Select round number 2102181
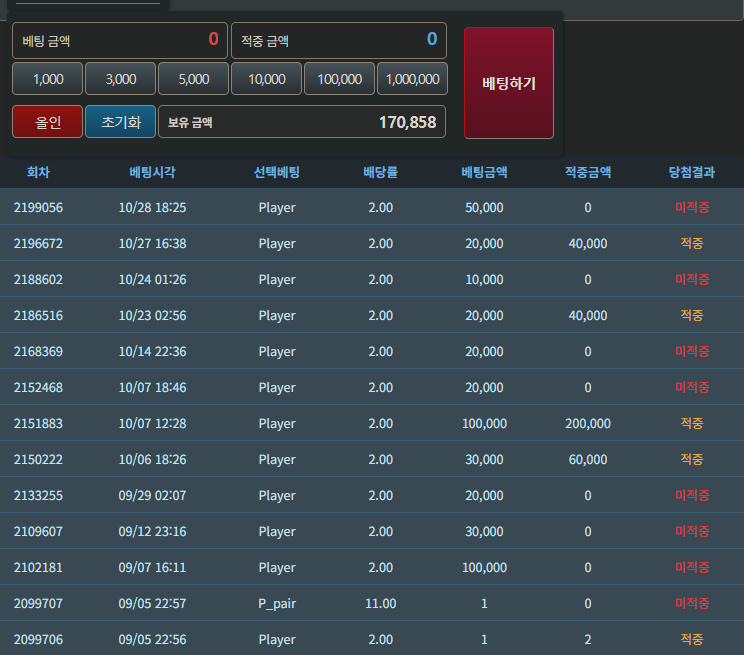Viewport: 744px width, 655px height. pyautogui.click(x=38, y=568)
